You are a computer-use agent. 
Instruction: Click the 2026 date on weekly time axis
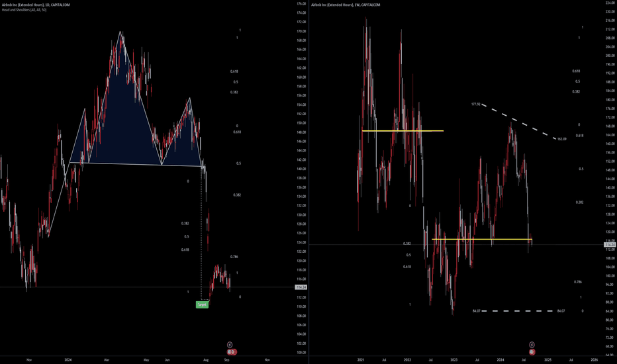594,359
